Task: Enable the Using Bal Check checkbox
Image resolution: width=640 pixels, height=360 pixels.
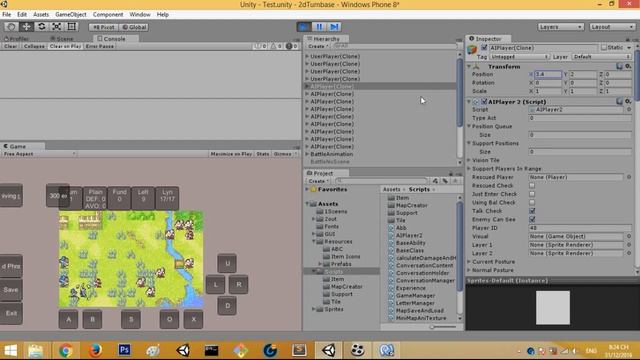Action: click(x=532, y=202)
